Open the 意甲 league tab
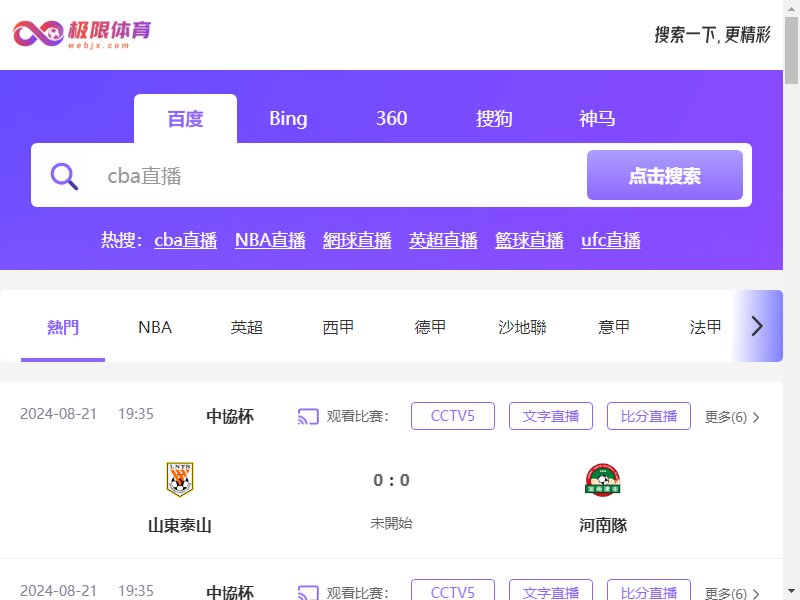This screenshot has height=600, width=800. coord(614,327)
